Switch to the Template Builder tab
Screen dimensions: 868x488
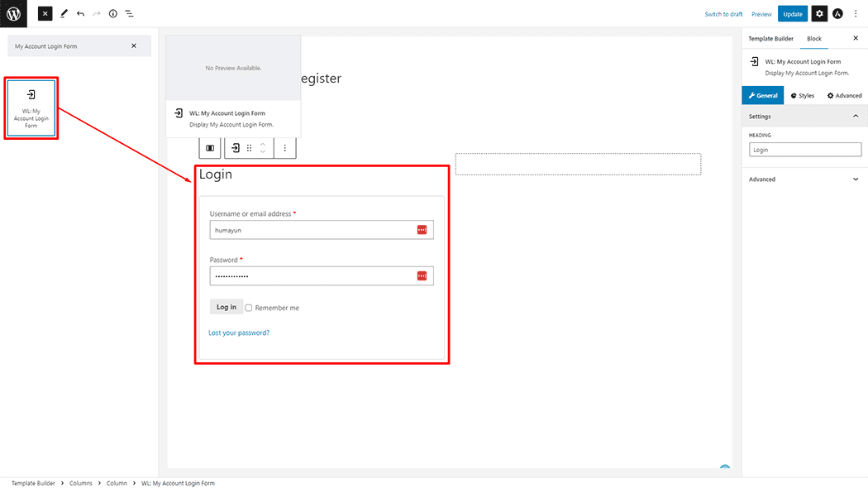pyautogui.click(x=770, y=38)
